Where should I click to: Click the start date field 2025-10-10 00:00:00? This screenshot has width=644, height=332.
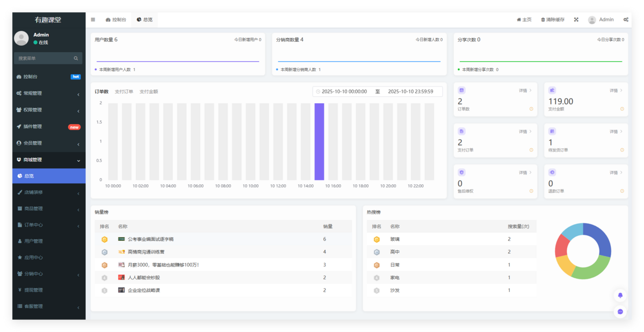click(344, 92)
